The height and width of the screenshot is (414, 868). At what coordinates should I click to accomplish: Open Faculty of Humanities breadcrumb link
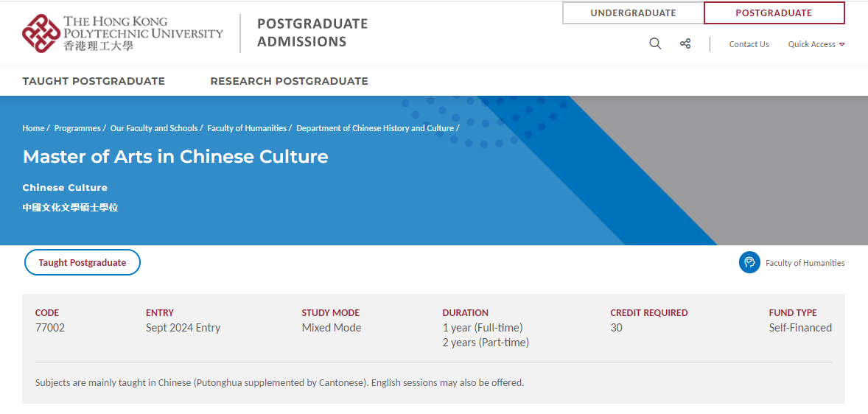pos(247,128)
